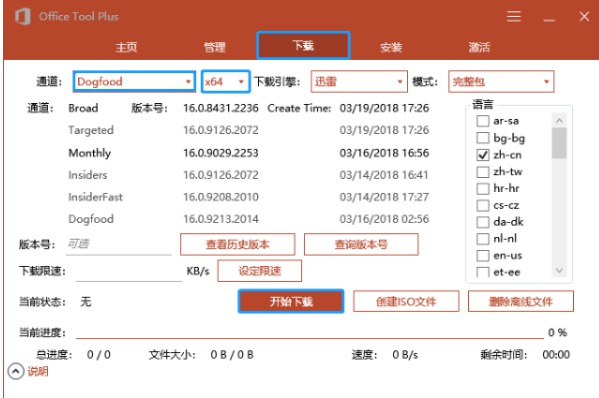Click create time 03/16/2018 02:56

point(384,219)
